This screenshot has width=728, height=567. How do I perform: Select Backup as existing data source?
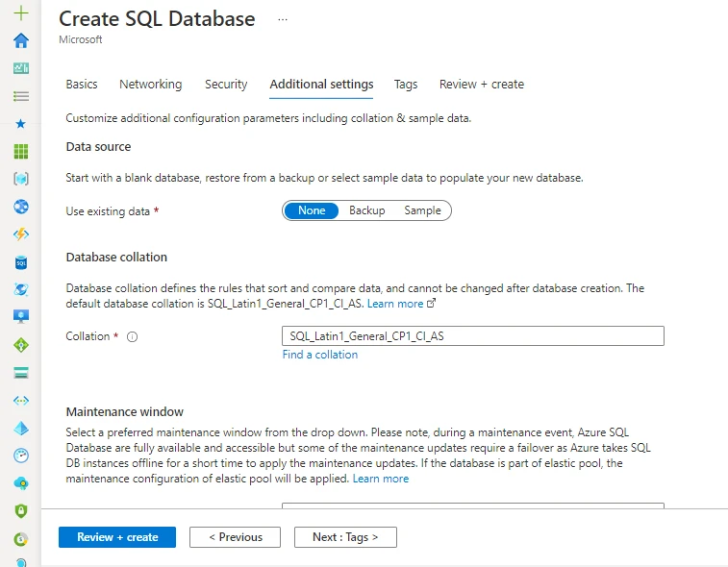(x=366, y=210)
